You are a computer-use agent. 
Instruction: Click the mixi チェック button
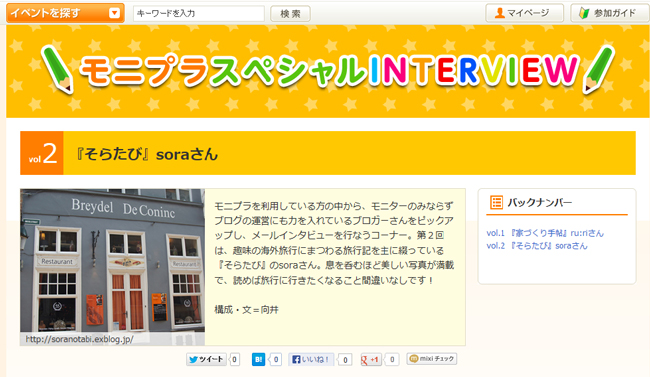tap(432, 359)
